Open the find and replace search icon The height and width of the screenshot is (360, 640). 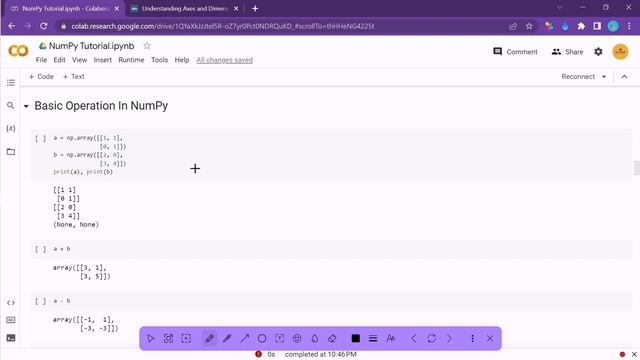pos(11,106)
